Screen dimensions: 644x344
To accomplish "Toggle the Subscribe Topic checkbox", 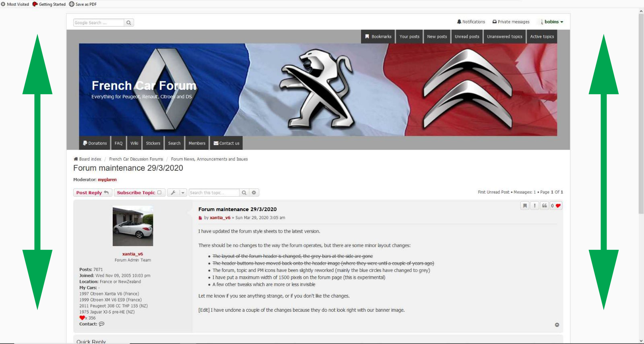I will (x=159, y=193).
